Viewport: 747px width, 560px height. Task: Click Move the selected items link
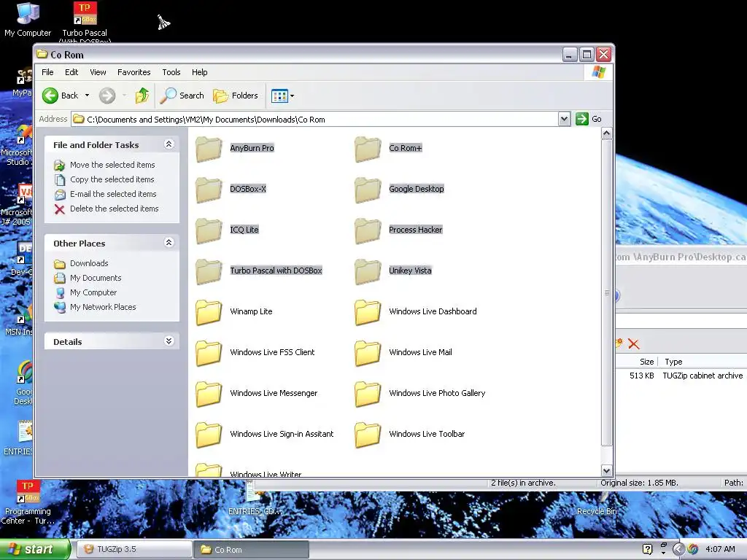click(x=112, y=165)
